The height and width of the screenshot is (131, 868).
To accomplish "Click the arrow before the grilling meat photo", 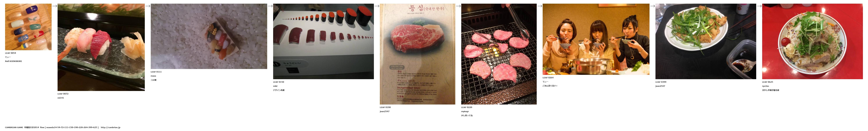I will click(x=458, y=6).
